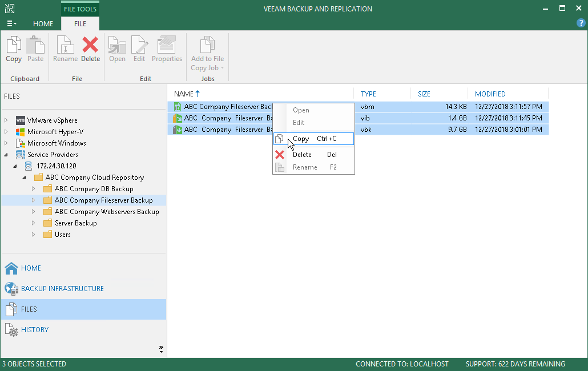Click the Paste clipboard icon
The height and width of the screenshot is (371, 588).
pos(35,45)
